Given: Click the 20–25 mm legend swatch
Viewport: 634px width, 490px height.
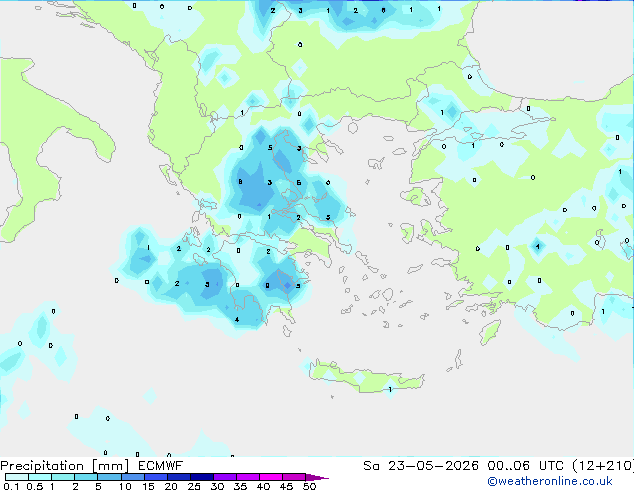Looking at the screenshot, I should (178, 477).
